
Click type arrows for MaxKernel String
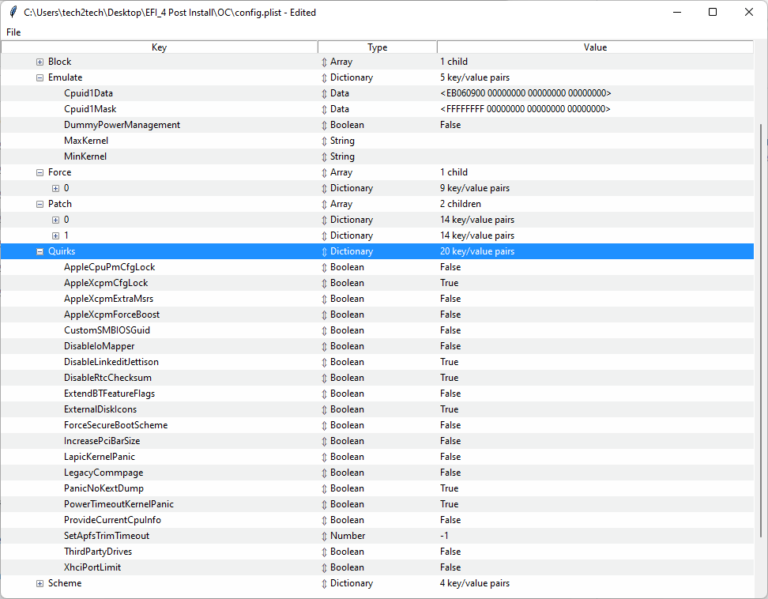[x=324, y=141]
